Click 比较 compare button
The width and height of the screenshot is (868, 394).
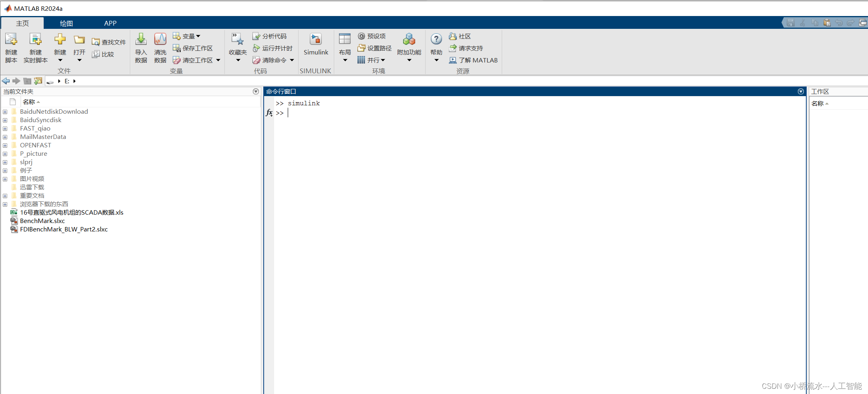click(103, 54)
